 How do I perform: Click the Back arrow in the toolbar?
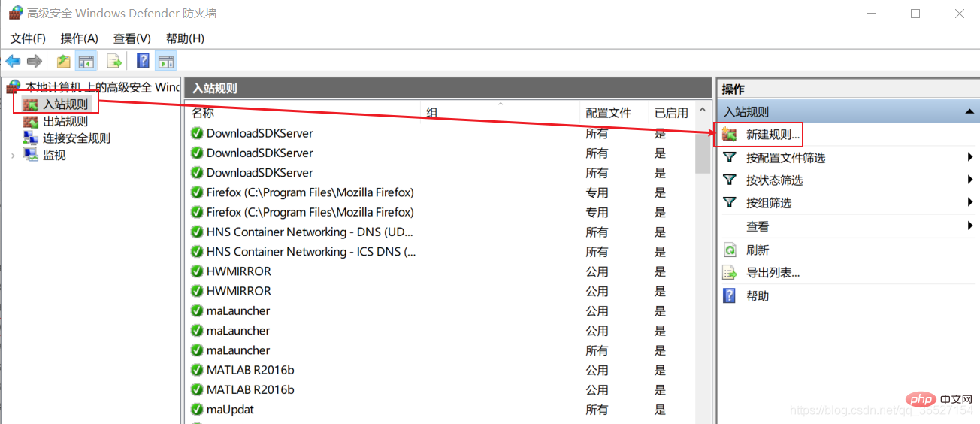point(13,61)
